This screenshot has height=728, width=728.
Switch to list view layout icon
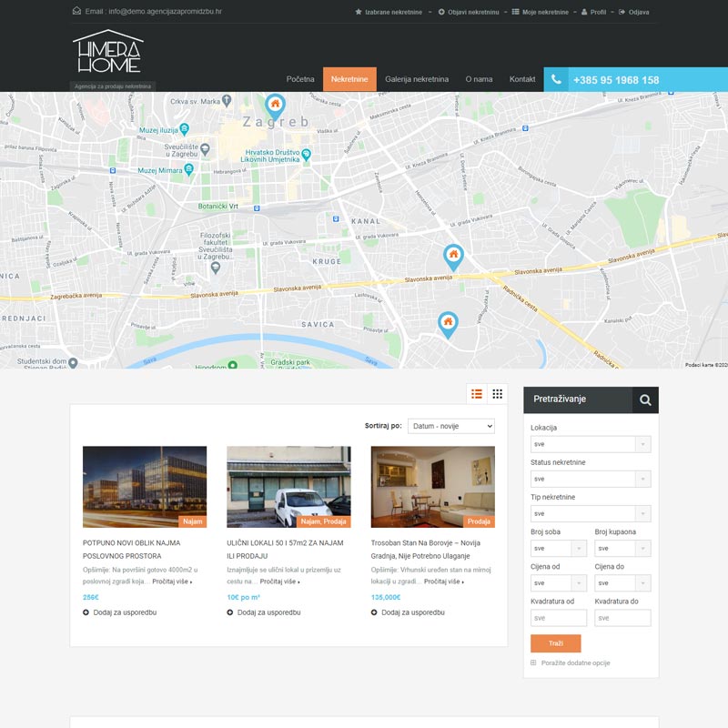[x=477, y=394]
